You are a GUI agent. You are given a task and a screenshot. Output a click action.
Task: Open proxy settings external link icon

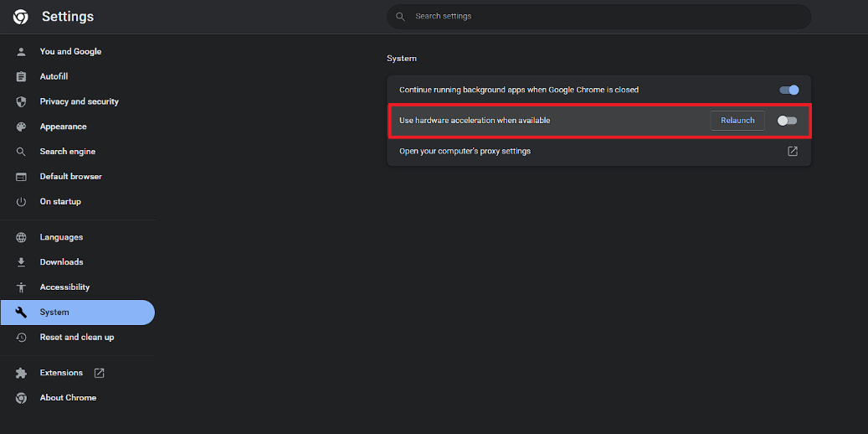(x=793, y=151)
